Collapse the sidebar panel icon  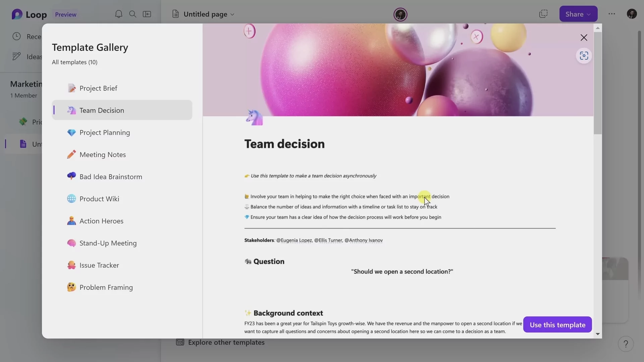point(147,14)
